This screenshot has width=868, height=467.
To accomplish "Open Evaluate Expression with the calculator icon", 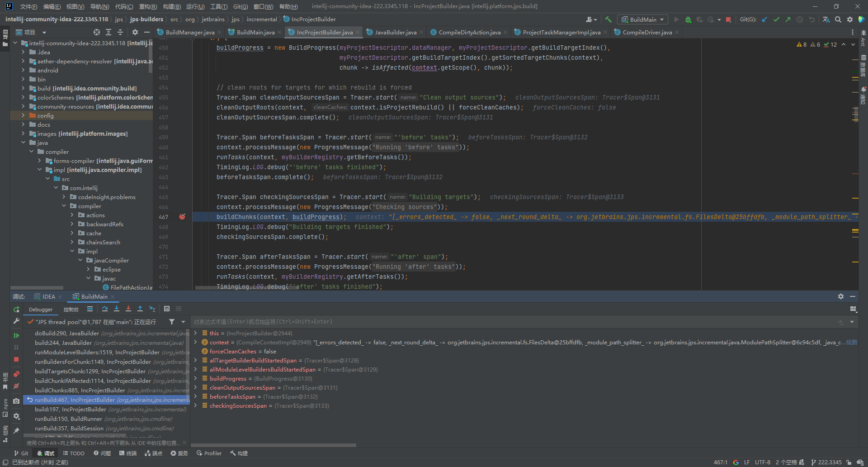I will click(167, 309).
